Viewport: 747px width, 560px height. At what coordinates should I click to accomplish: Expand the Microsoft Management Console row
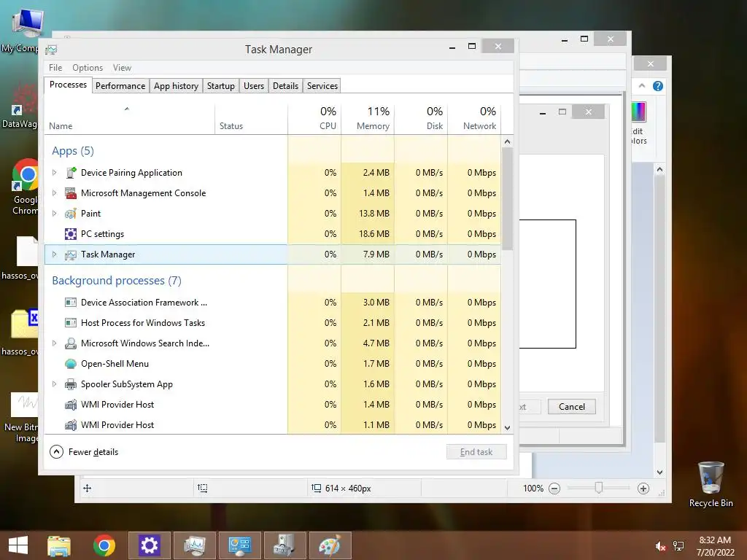pos(54,193)
